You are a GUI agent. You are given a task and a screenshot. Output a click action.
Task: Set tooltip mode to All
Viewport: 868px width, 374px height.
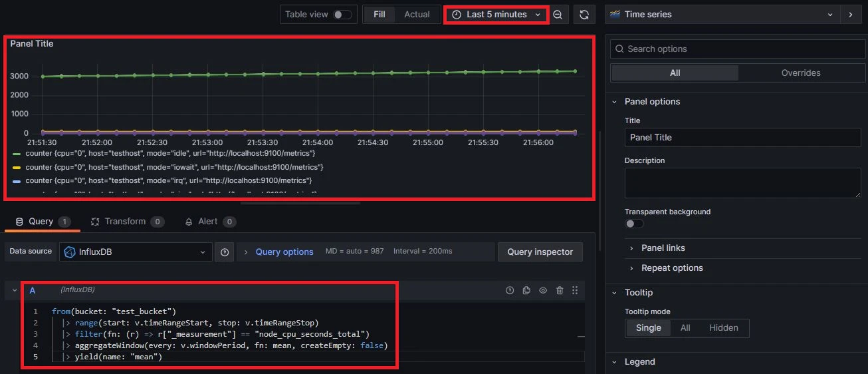click(x=685, y=328)
